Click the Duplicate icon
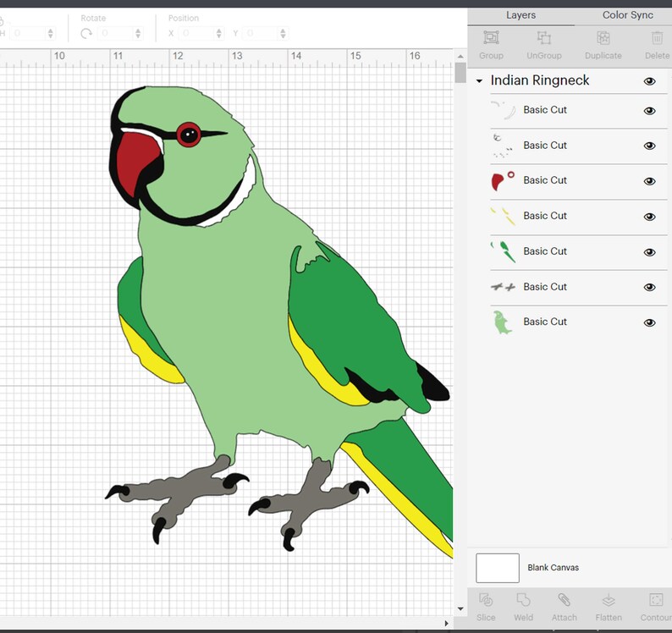The width and height of the screenshot is (672, 633). tap(603, 38)
